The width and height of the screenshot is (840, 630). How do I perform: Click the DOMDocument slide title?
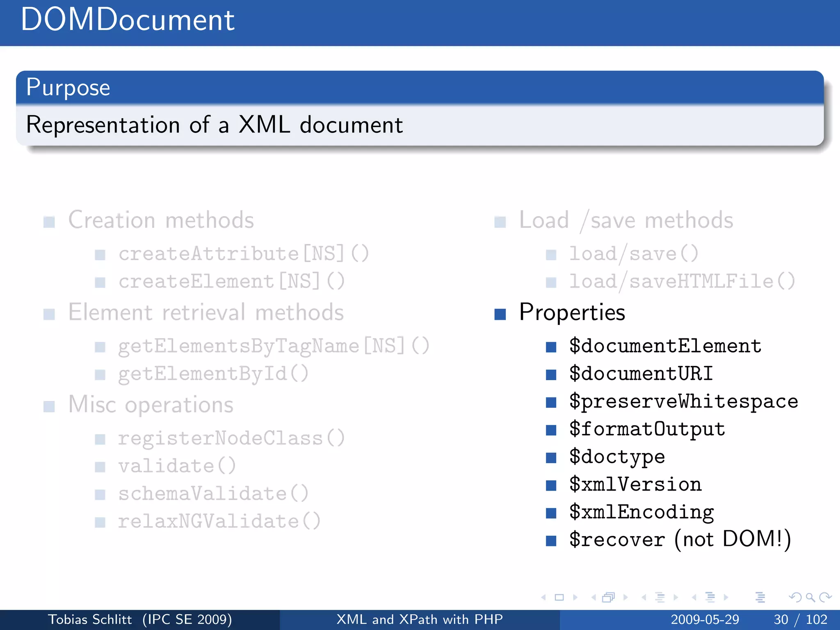click(128, 20)
